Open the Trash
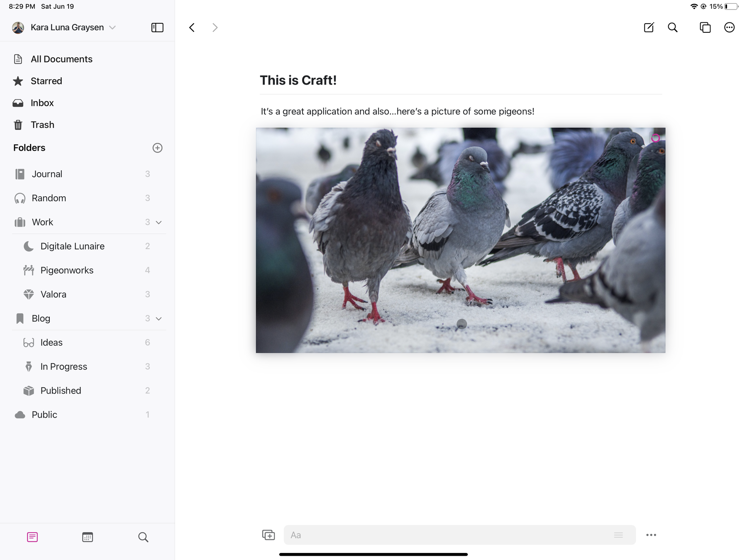Screen dimensions: 747x560 click(42, 125)
